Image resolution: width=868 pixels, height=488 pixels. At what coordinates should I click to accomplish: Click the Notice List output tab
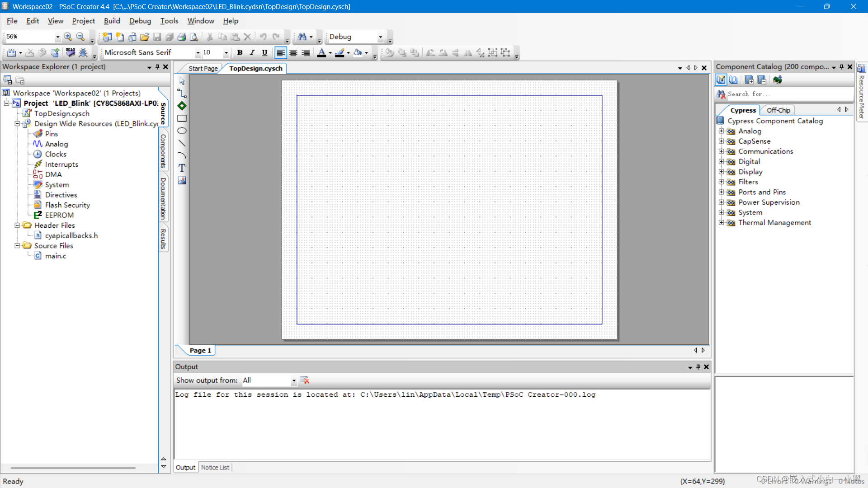(x=215, y=467)
